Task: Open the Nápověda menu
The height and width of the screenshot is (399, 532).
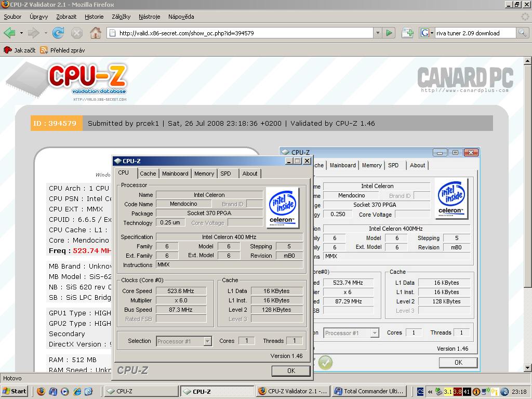Action: pyautogui.click(x=181, y=17)
